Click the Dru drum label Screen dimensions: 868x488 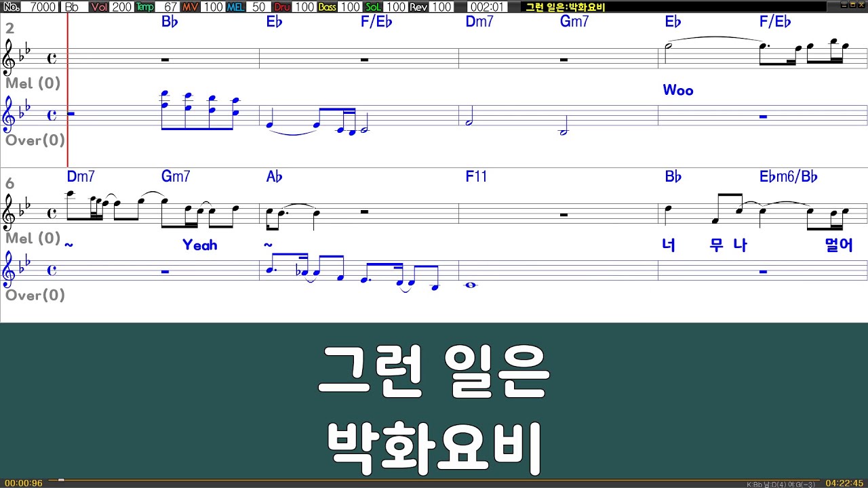[x=283, y=7]
